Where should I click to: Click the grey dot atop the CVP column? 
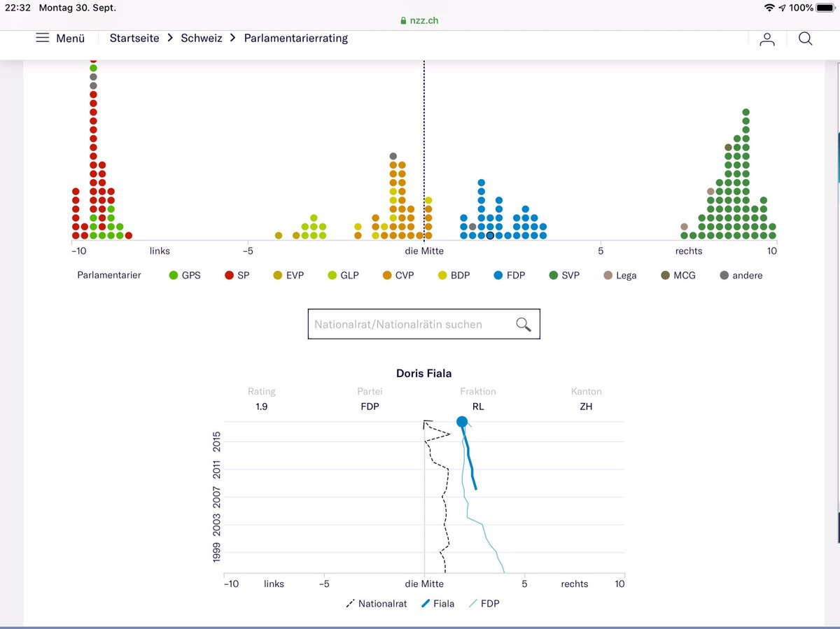[393, 156]
